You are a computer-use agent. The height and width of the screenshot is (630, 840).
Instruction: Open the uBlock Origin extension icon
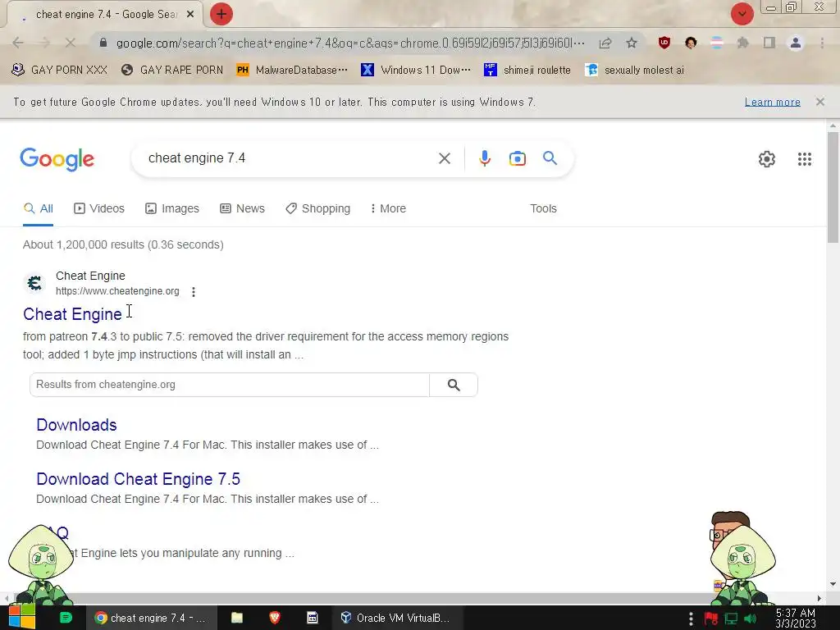[x=664, y=43]
